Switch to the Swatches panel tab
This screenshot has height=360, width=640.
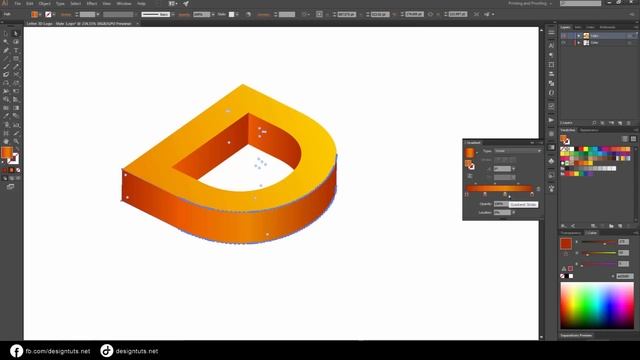point(567,130)
